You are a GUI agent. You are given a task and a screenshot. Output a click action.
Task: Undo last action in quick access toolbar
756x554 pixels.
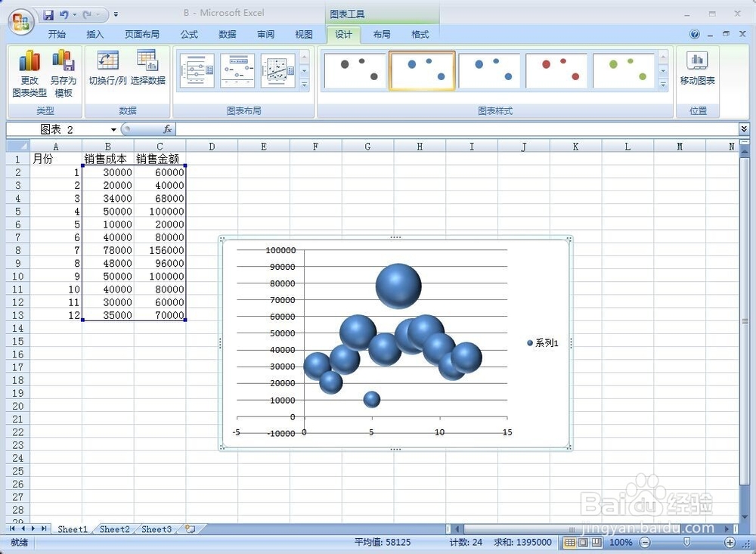[x=64, y=14]
